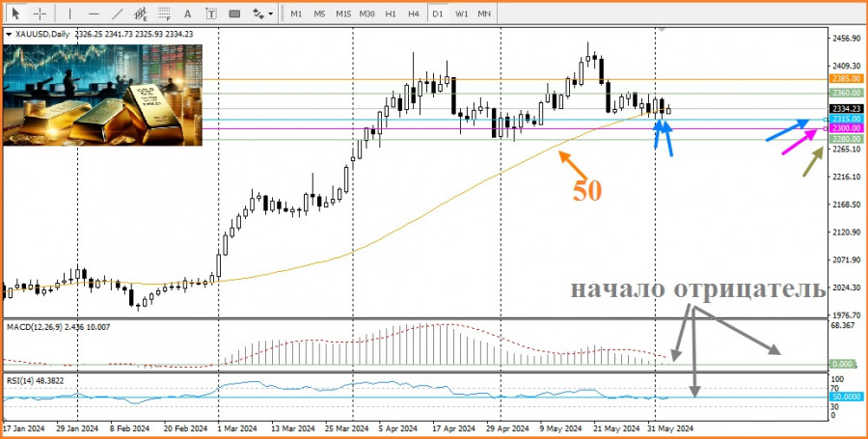Select the Cursor pointer tool

tap(16, 14)
